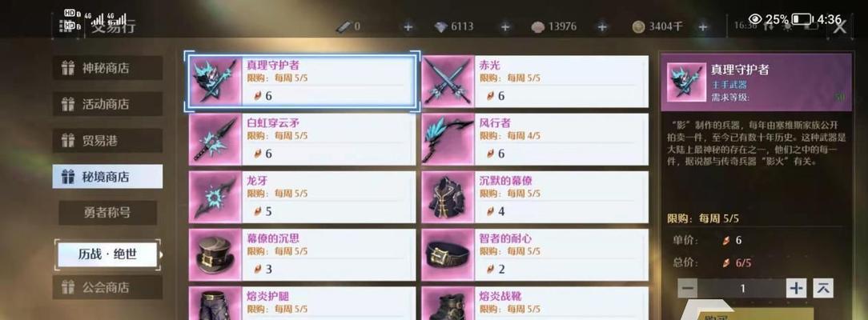Viewport: 868px width, 320px height.
Task: Collapse the 秘境商店 category
Action: click(107, 177)
